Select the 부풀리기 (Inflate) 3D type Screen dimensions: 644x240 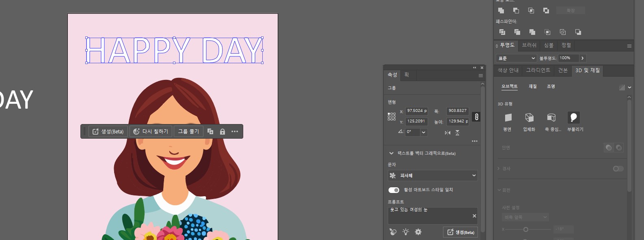(573, 118)
